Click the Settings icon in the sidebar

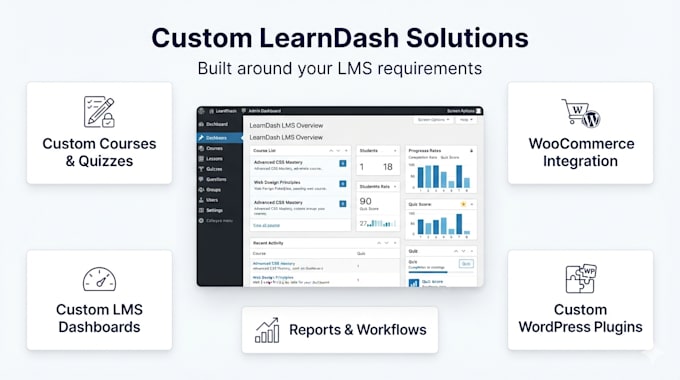[201, 210]
